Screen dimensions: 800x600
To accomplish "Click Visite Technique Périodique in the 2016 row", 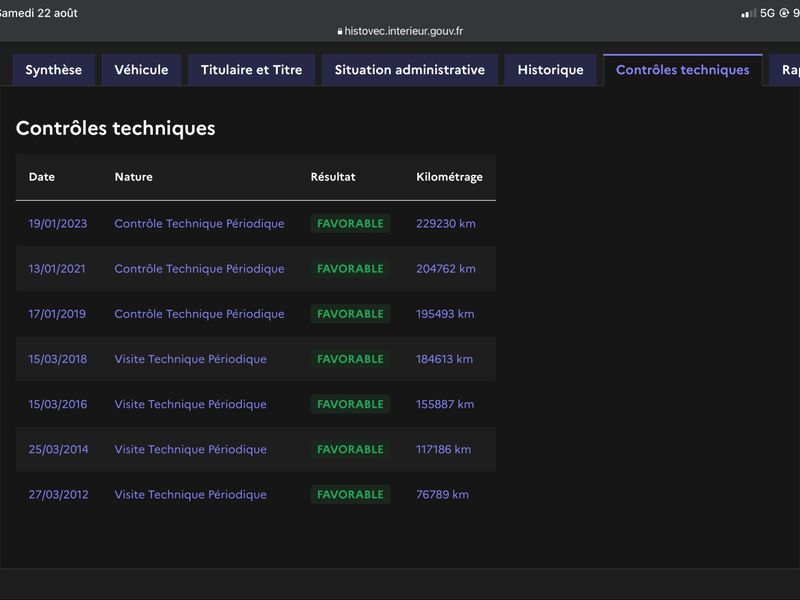I will pyautogui.click(x=190, y=404).
